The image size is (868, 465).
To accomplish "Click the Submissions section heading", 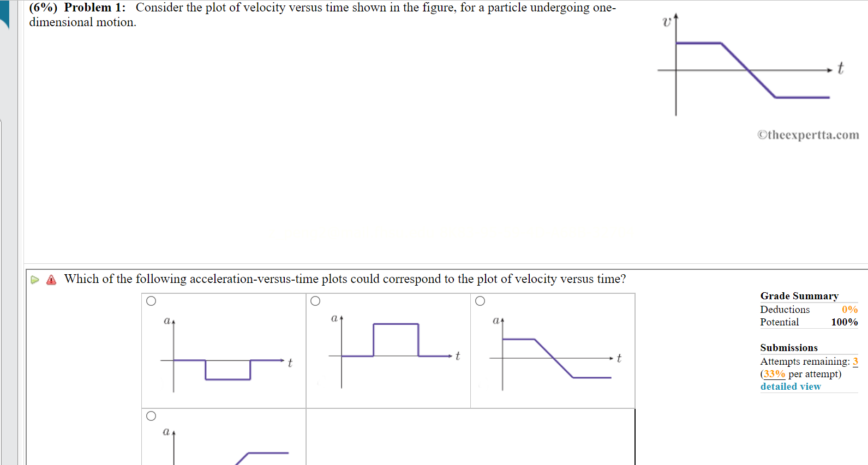I will pos(788,348).
